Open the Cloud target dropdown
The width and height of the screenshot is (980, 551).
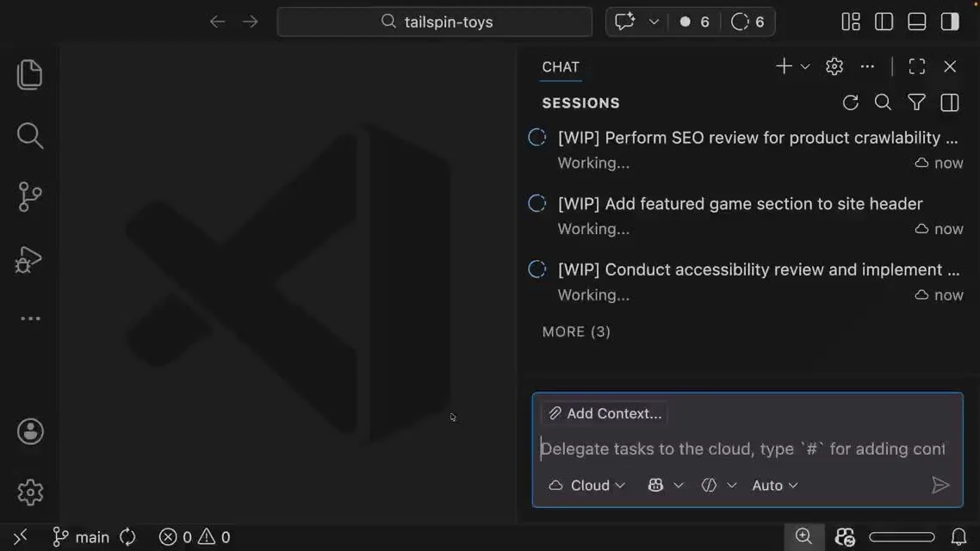(x=586, y=486)
